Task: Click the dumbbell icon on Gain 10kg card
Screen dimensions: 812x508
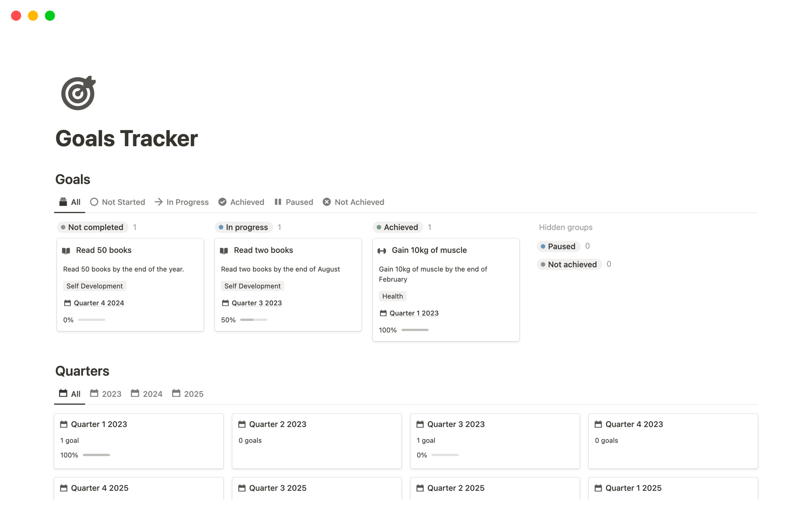Action: [x=382, y=251]
